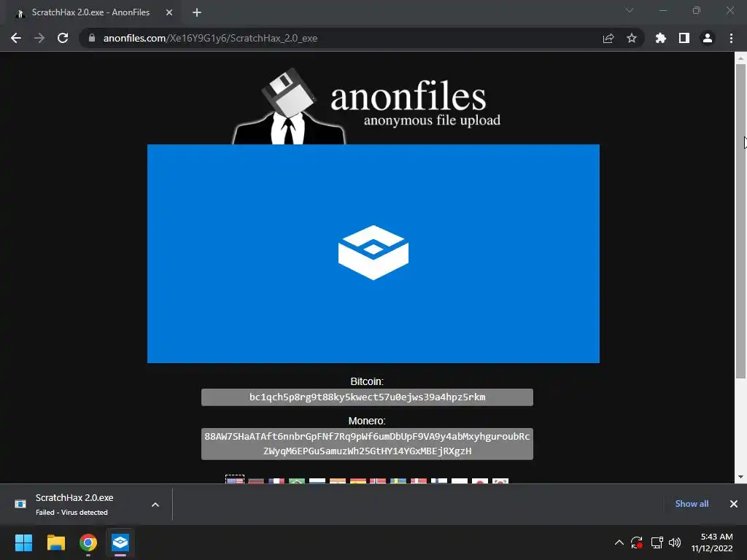Open a new browser tab
747x560 pixels.
197,12
